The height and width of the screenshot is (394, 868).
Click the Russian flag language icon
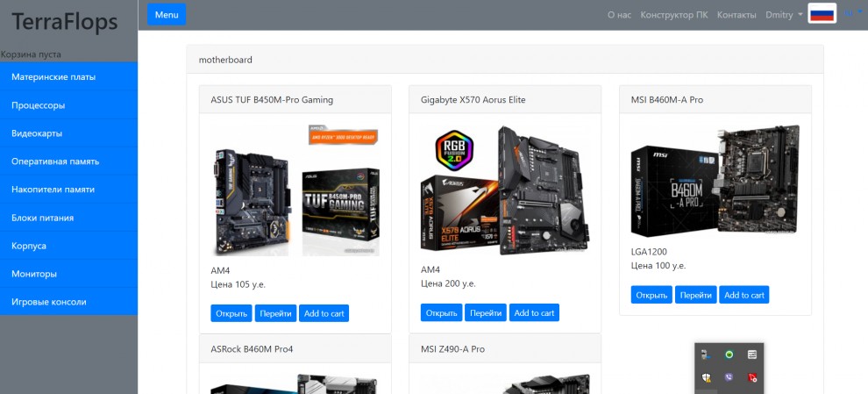tap(822, 14)
